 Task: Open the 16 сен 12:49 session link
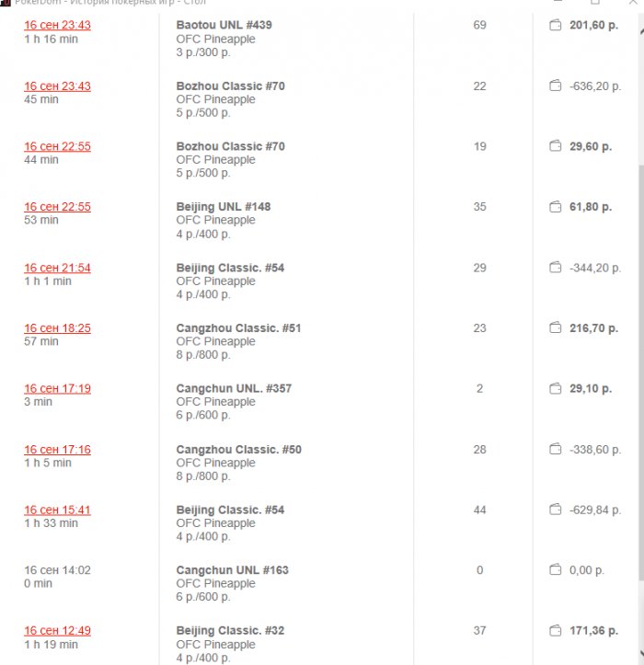[x=57, y=631]
